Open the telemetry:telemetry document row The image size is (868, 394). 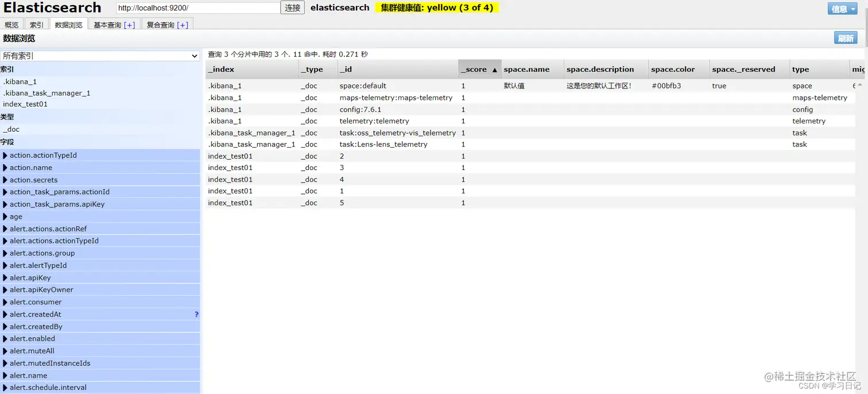(x=530, y=121)
